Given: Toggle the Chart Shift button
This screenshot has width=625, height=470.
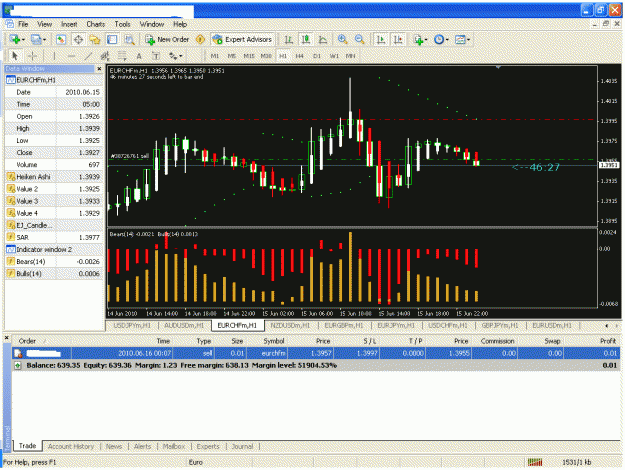Looking at the screenshot, I should pyautogui.click(x=398, y=39).
